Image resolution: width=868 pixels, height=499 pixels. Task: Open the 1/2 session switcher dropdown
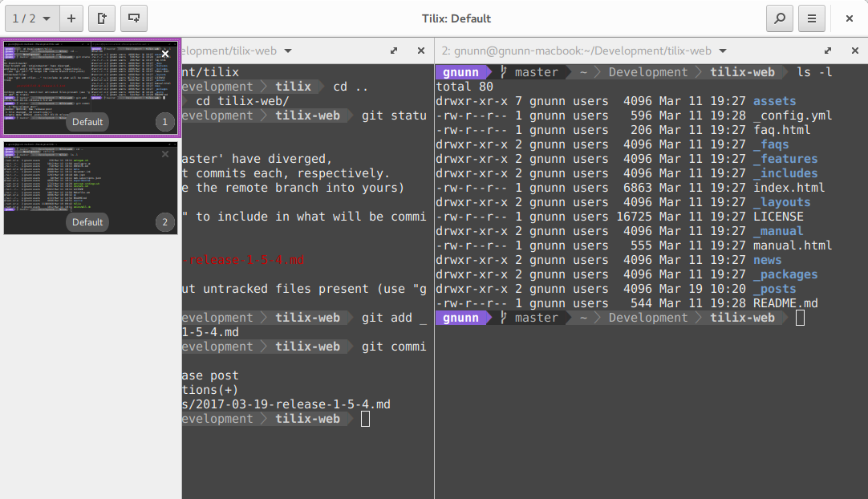pyautogui.click(x=31, y=18)
